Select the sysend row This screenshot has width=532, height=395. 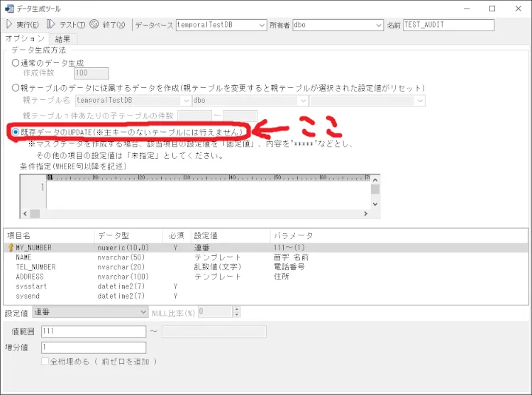pos(266,296)
